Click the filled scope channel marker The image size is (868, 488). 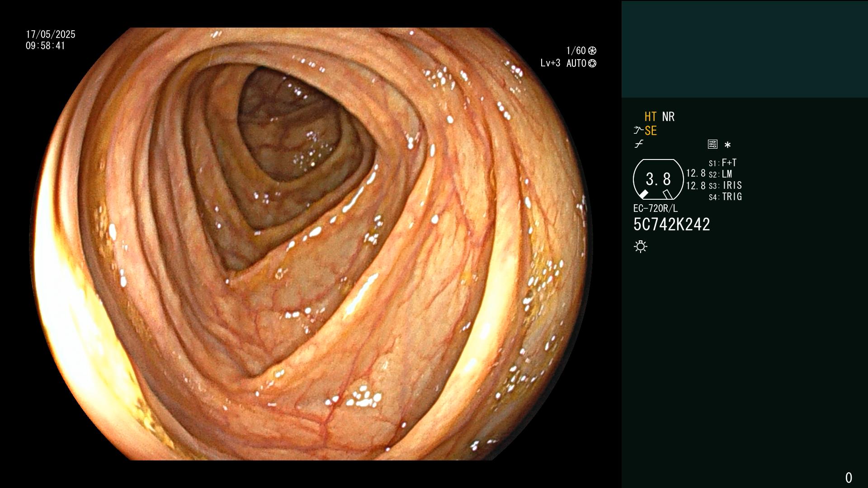coord(643,194)
